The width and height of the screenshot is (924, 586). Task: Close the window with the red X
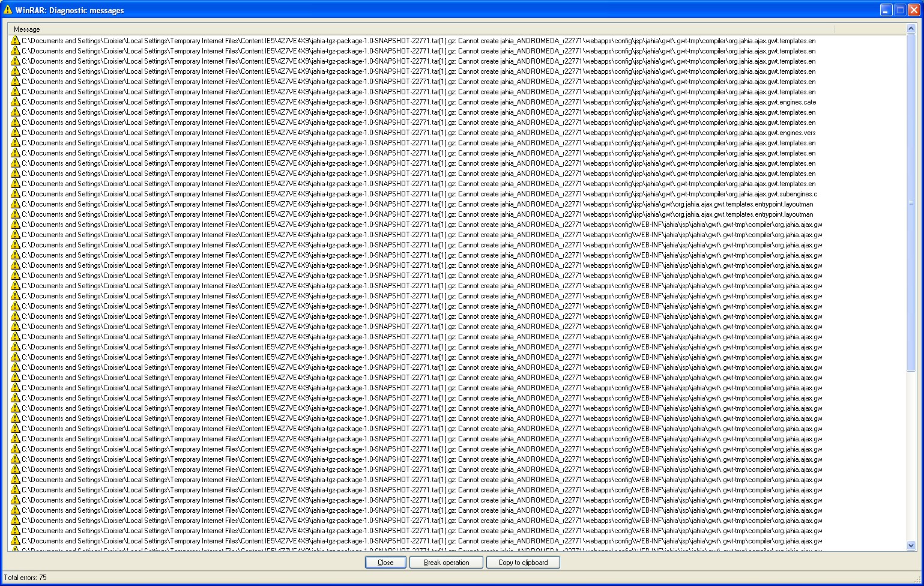(x=914, y=10)
